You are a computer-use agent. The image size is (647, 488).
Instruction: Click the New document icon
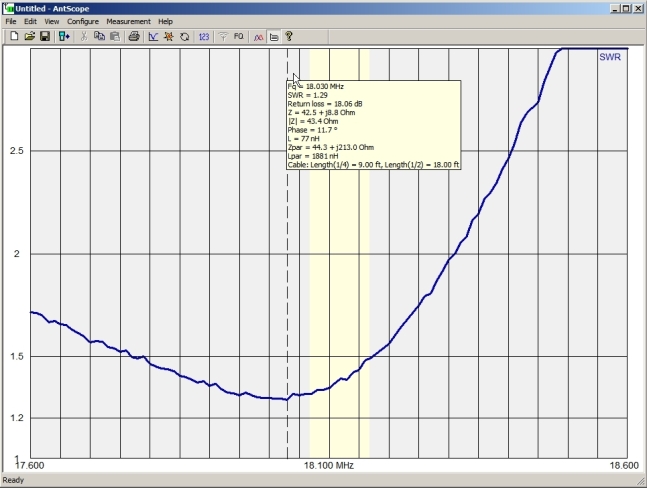tap(14, 37)
